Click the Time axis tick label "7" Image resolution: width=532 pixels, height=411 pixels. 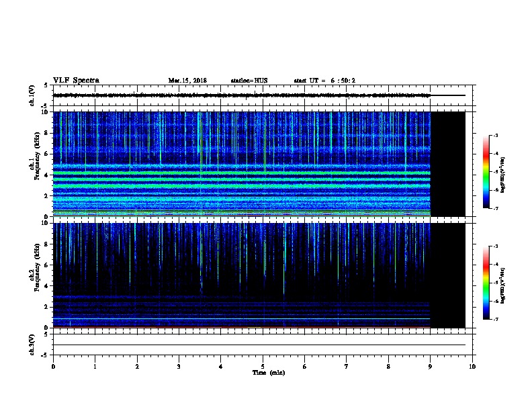point(347,367)
